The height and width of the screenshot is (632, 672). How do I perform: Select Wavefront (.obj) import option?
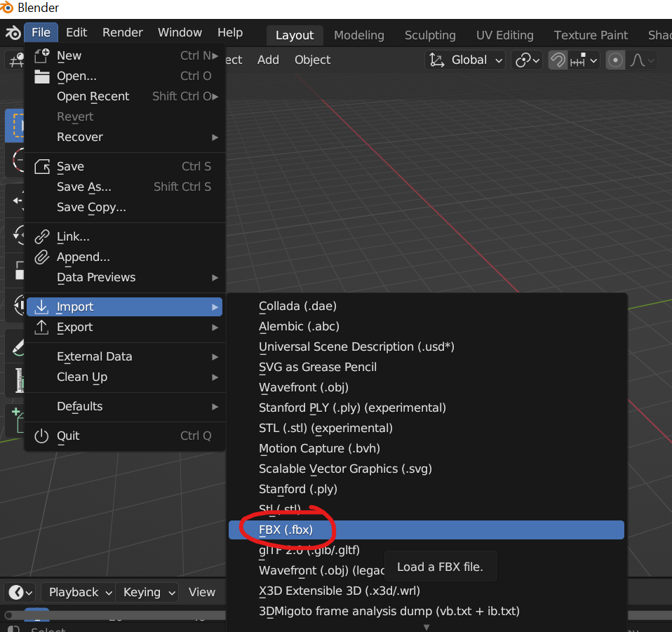[x=426, y=388]
